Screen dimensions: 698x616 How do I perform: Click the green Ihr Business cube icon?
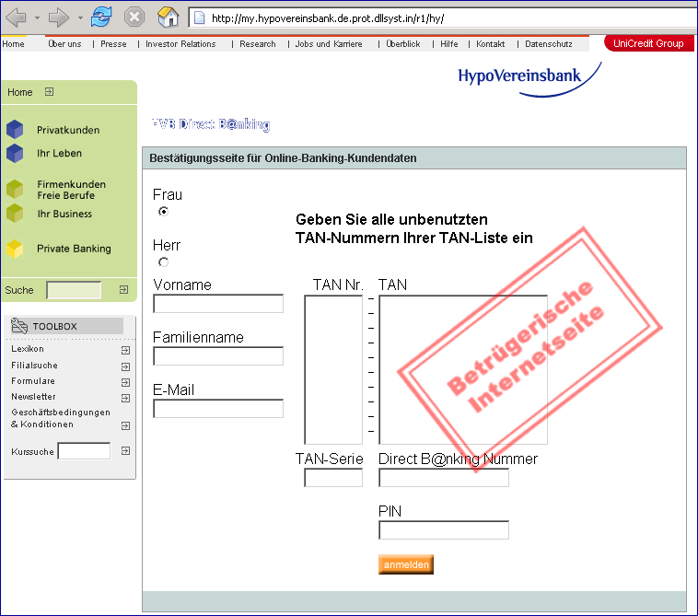pyautogui.click(x=15, y=213)
